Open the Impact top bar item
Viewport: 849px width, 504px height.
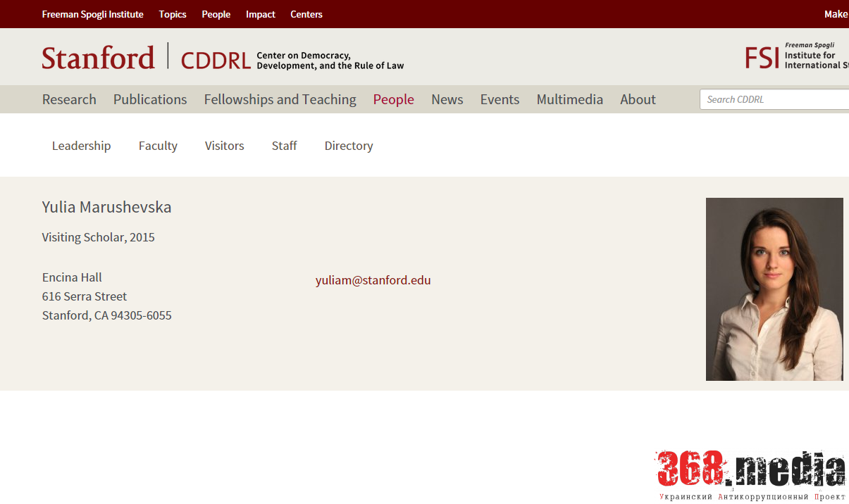coord(260,14)
